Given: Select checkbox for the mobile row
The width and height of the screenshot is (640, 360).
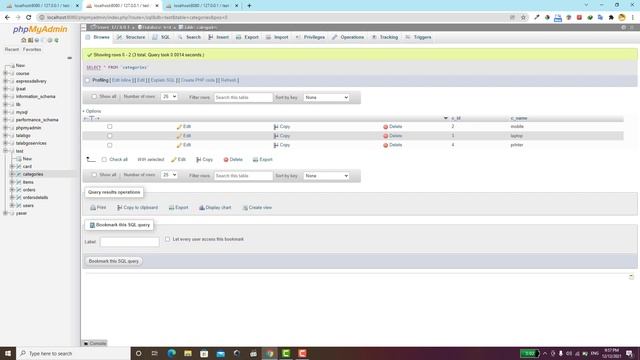Looking at the screenshot, I should [109, 127].
